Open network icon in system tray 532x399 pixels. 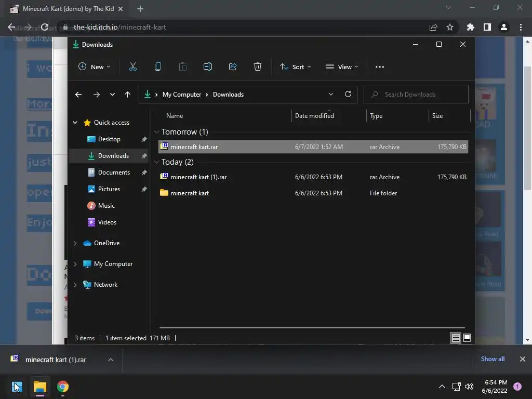[456, 387]
